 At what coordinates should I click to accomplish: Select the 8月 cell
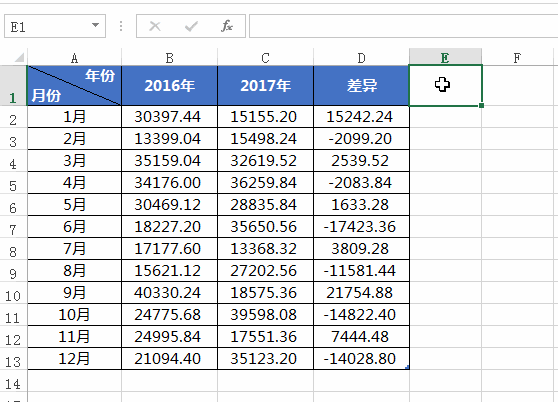pyautogui.click(x=74, y=271)
